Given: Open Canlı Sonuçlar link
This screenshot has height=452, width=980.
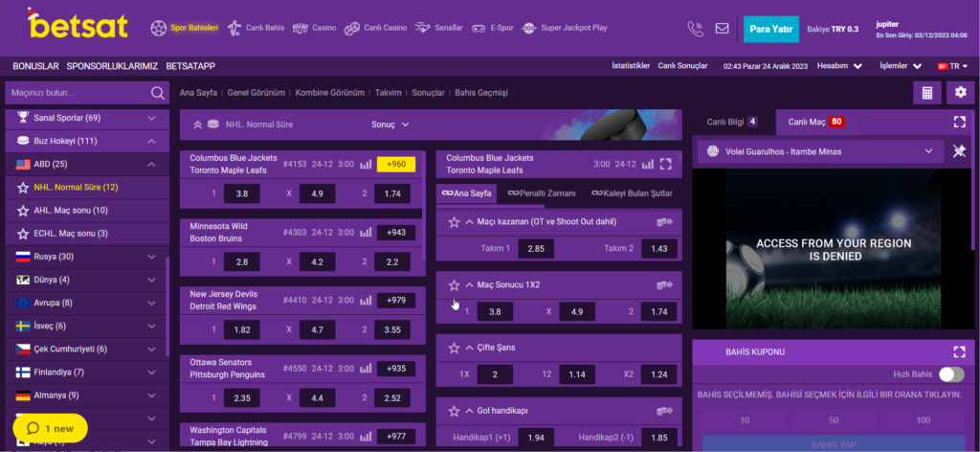Looking at the screenshot, I should click(x=682, y=66).
